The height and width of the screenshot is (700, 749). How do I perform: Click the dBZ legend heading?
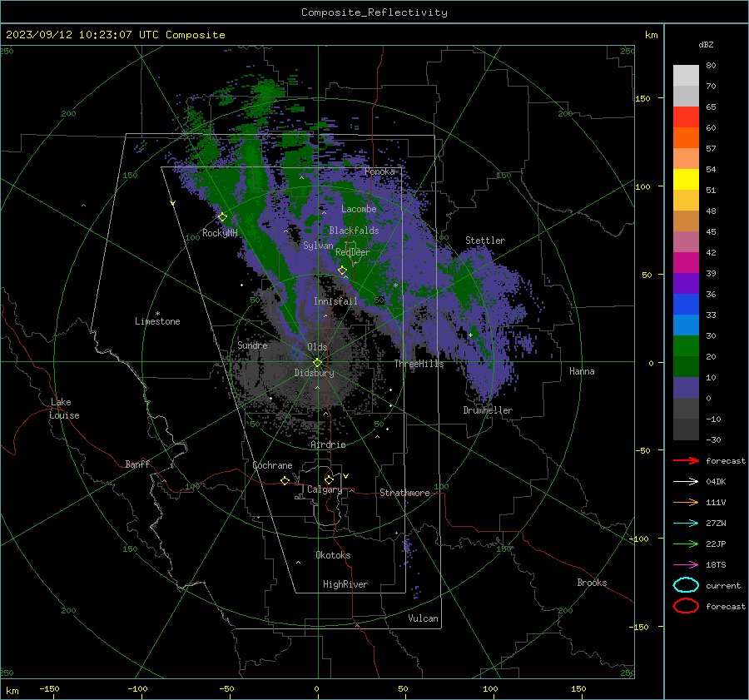pos(706,44)
